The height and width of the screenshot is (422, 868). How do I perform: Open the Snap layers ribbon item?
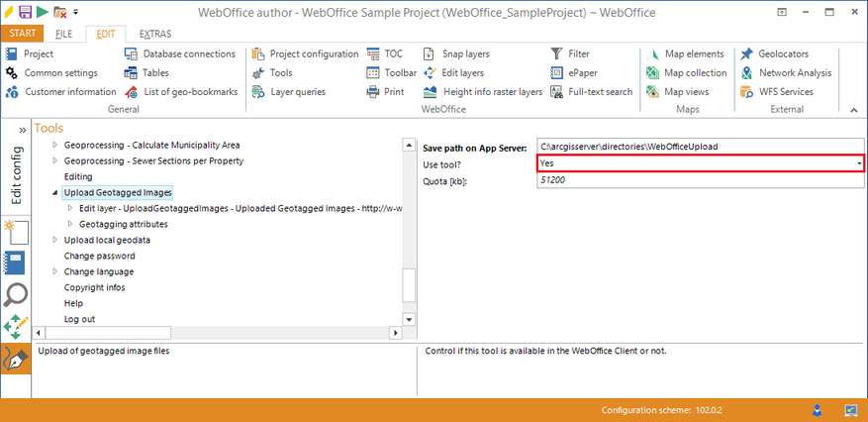pos(430,53)
